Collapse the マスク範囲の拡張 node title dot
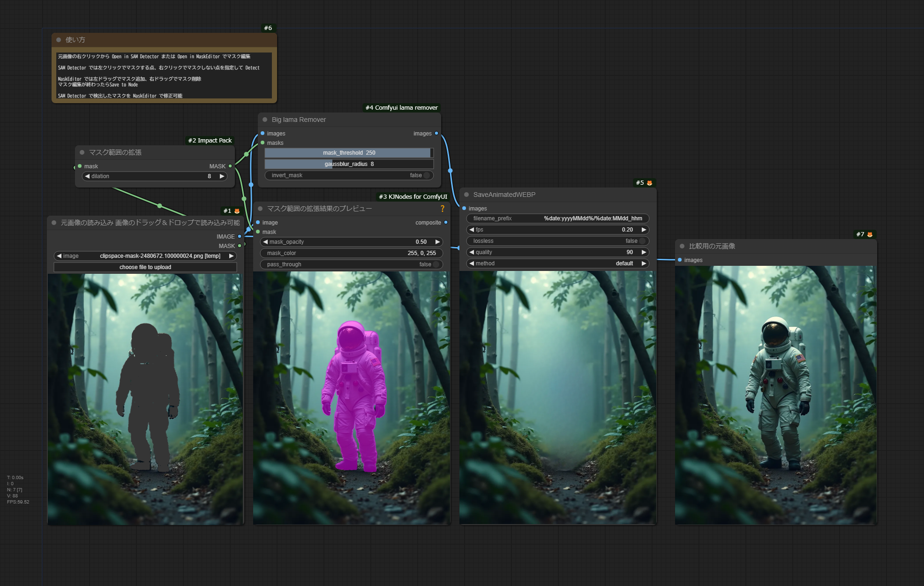 tap(82, 152)
